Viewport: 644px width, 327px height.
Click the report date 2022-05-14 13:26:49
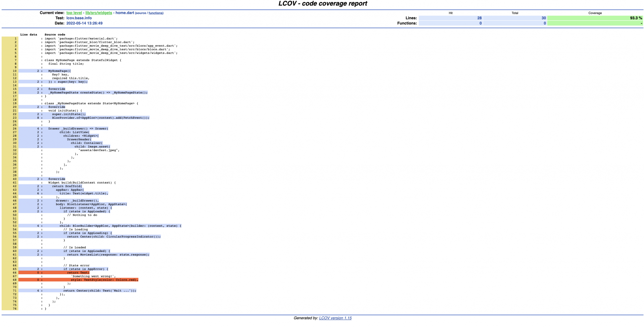(84, 23)
